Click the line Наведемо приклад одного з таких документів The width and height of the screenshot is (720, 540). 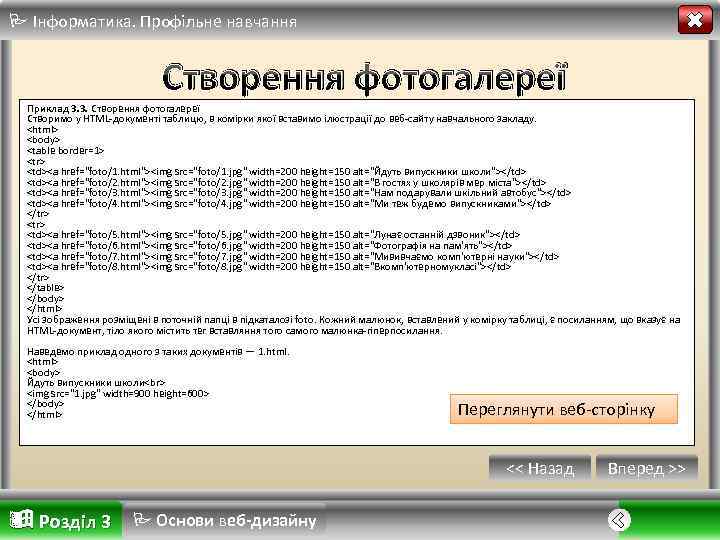[x=158, y=352]
